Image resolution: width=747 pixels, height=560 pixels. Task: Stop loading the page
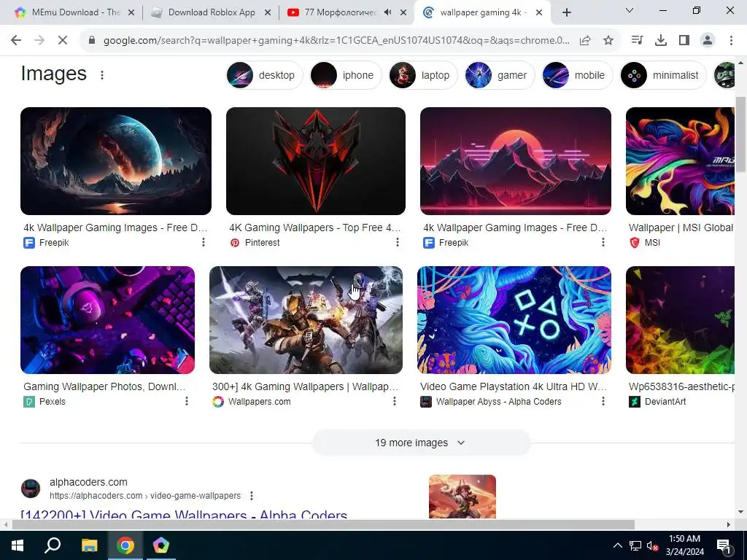tap(63, 41)
